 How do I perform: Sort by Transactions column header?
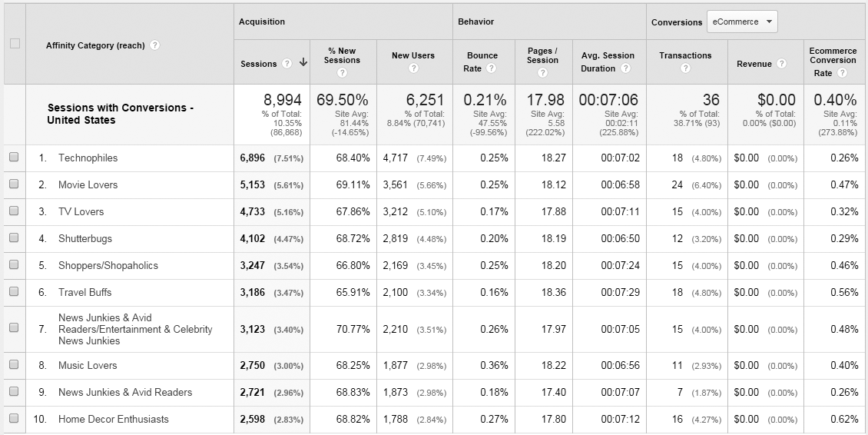(685, 55)
